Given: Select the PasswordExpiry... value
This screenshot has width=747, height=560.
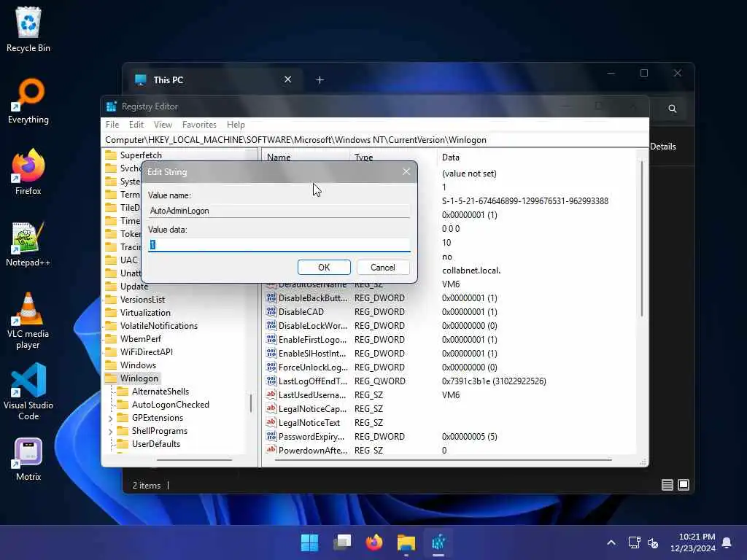Looking at the screenshot, I should pyautogui.click(x=311, y=437).
